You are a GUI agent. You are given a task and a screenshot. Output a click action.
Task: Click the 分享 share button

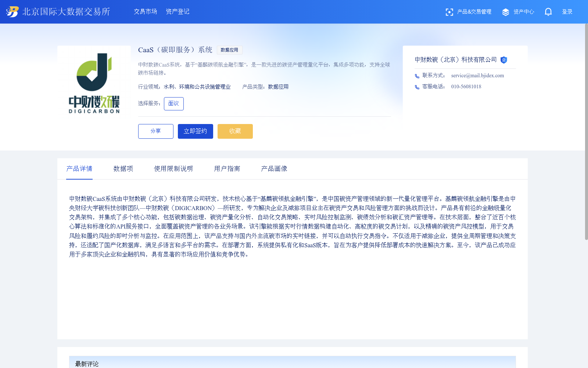pyautogui.click(x=156, y=131)
